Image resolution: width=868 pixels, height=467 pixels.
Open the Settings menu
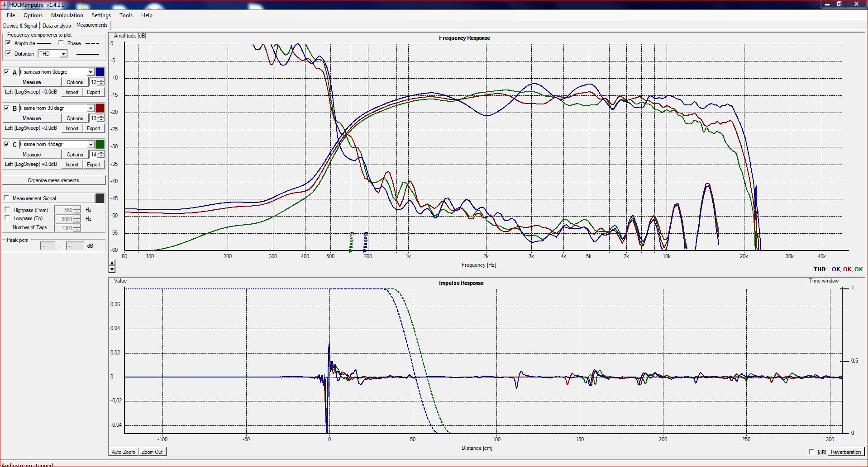(101, 15)
